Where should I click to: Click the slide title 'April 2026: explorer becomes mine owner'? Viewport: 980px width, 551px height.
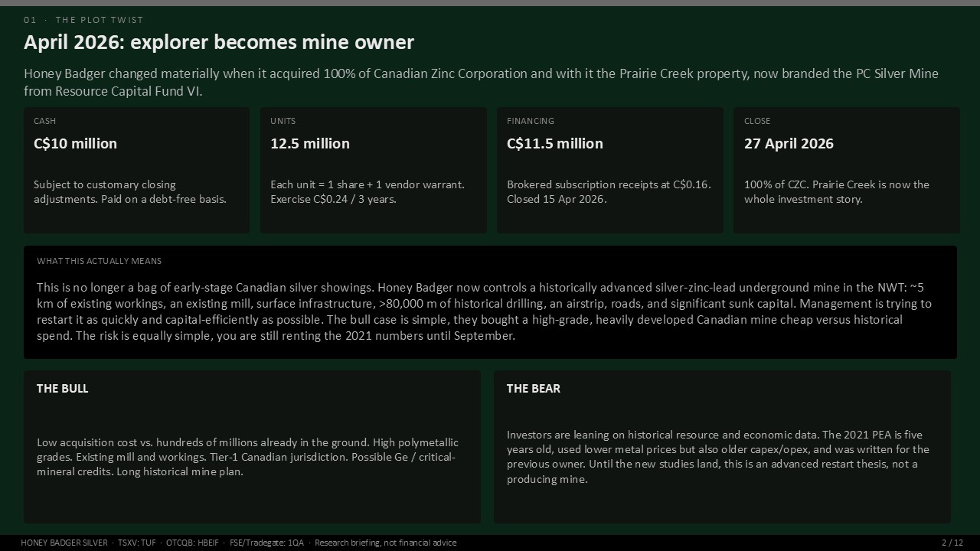pyautogui.click(x=219, y=42)
